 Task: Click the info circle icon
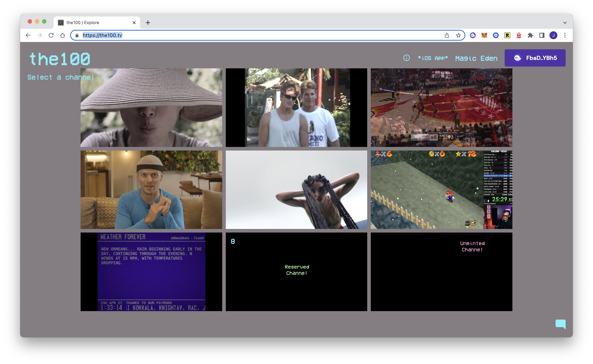pos(406,58)
